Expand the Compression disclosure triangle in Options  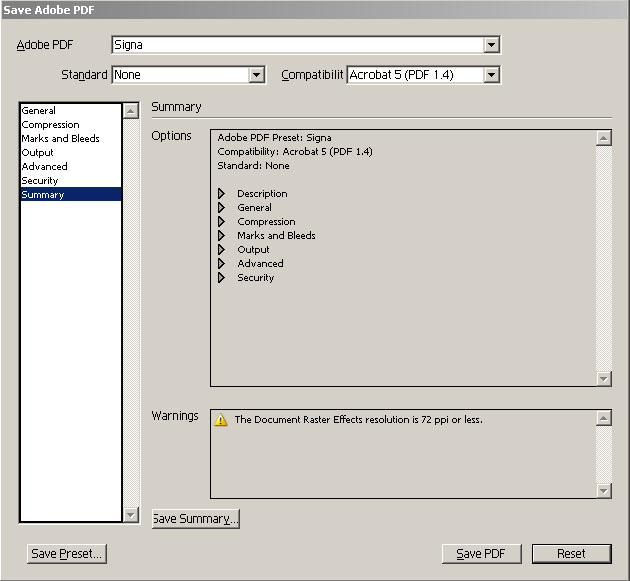pyautogui.click(x=221, y=222)
